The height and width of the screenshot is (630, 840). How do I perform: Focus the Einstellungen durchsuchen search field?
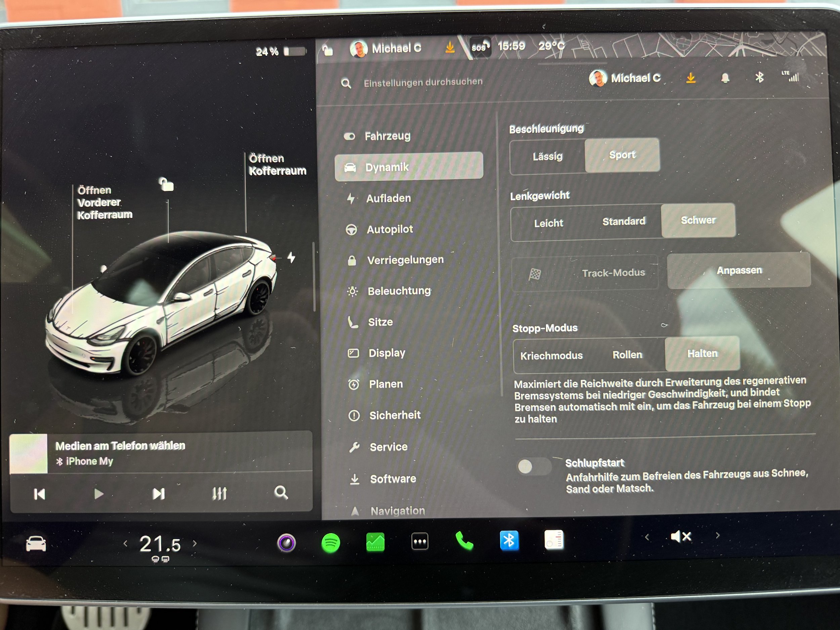point(423,82)
